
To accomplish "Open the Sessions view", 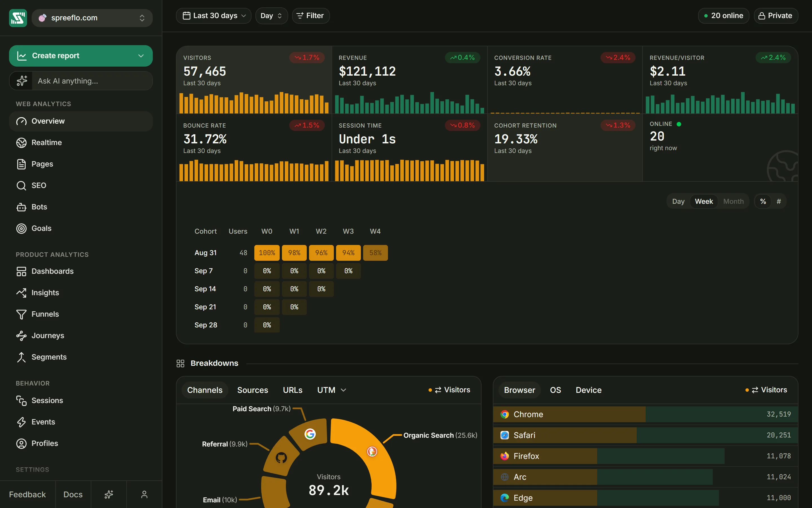I will 81,400.
